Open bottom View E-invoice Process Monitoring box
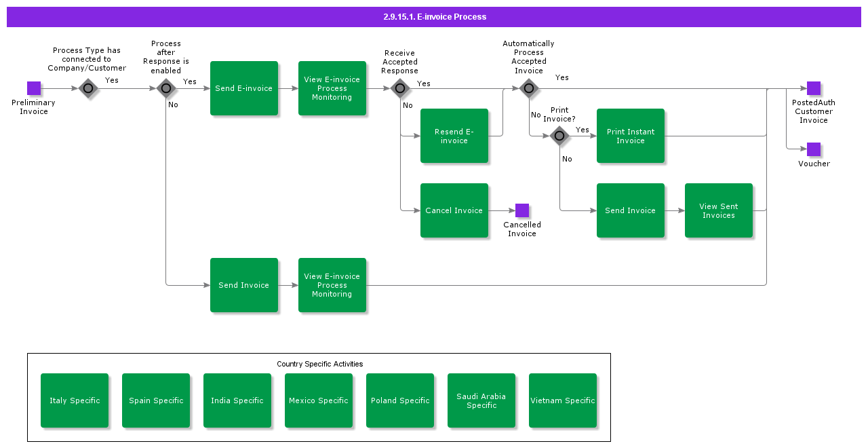This screenshot has height=448, width=868. (332, 285)
